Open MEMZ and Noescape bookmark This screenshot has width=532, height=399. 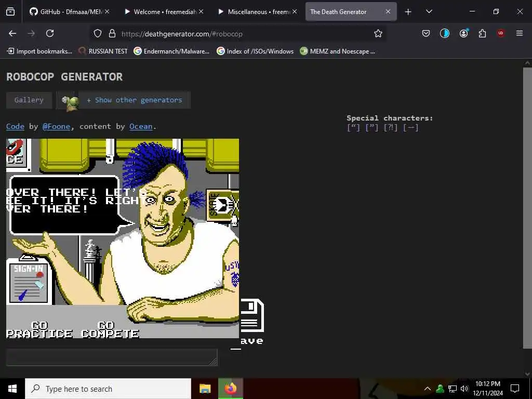(x=338, y=51)
